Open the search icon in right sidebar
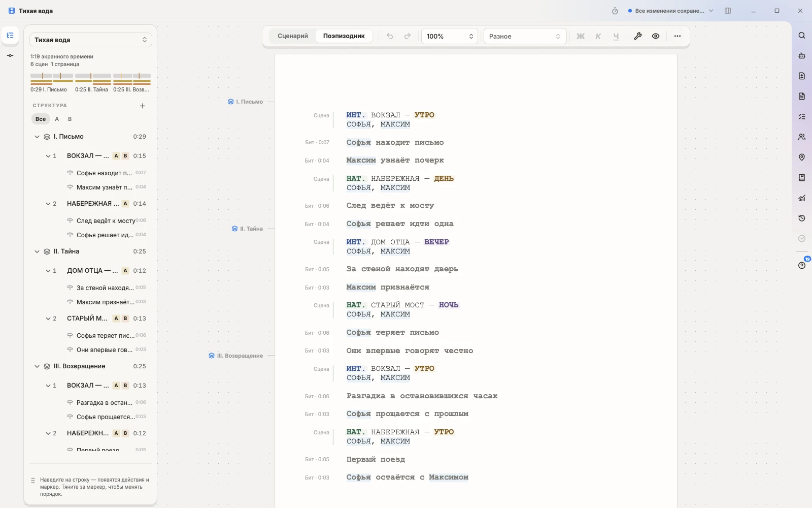Image resolution: width=812 pixels, height=508 pixels. click(802, 36)
